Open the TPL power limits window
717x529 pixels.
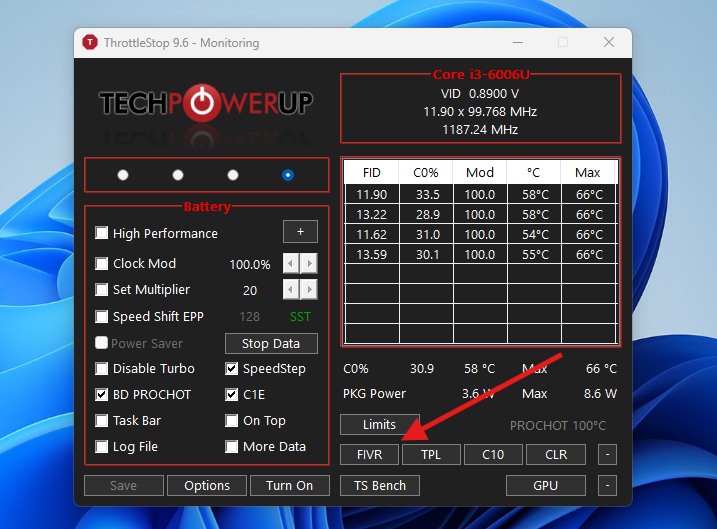tap(431, 454)
